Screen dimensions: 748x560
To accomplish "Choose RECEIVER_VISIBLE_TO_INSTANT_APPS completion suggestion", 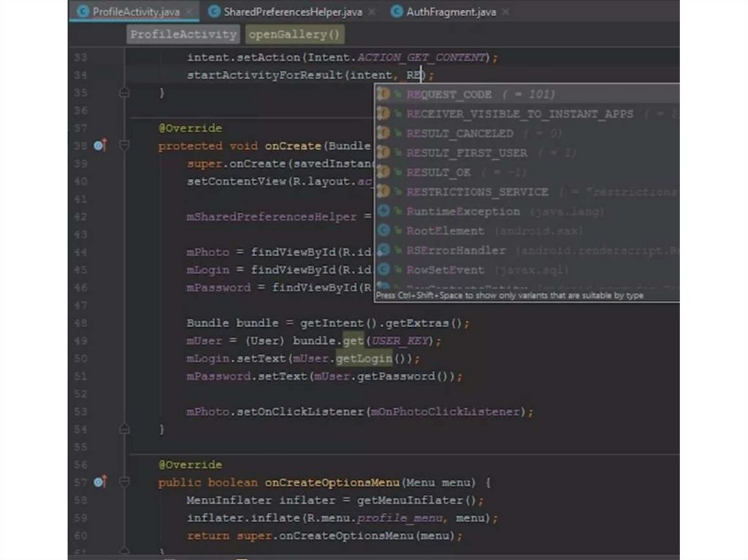I will tap(519, 114).
